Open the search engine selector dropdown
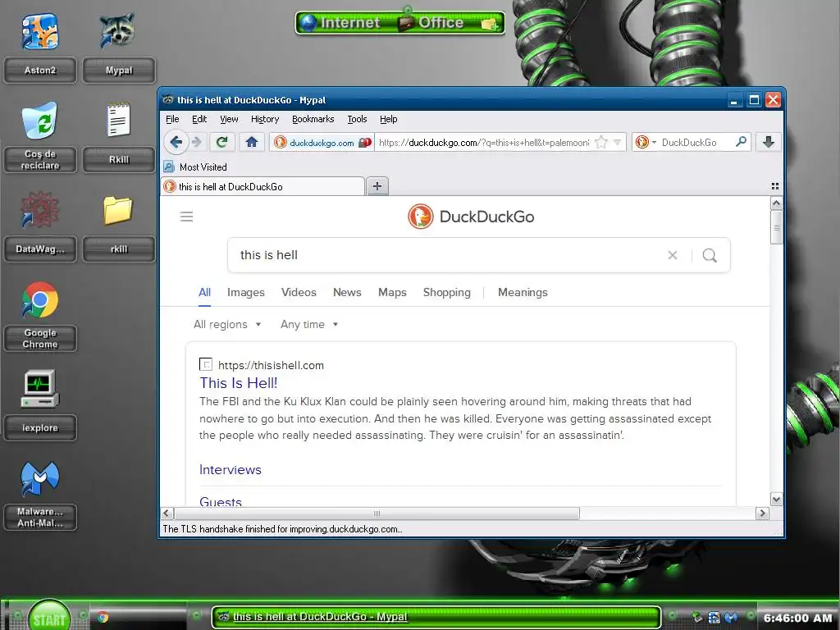The image size is (840, 630). (x=646, y=143)
